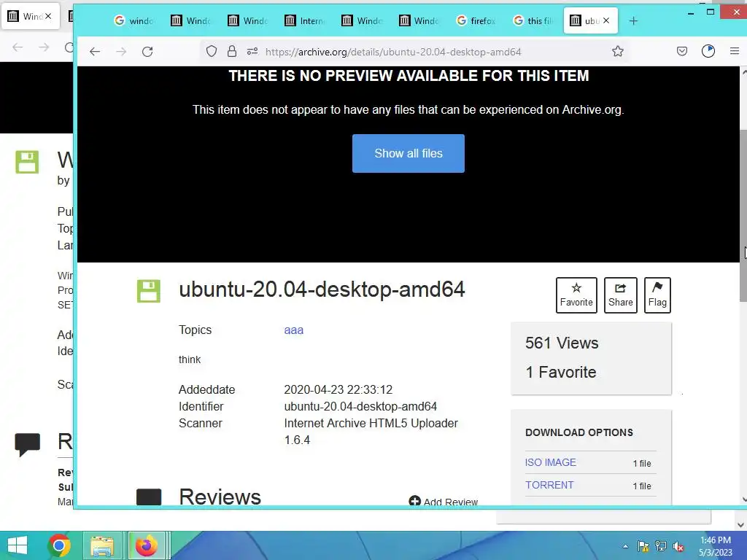Maximize the front Firefox window
Image resolution: width=747 pixels, height=560 pixels.
[x=711, y=12]
